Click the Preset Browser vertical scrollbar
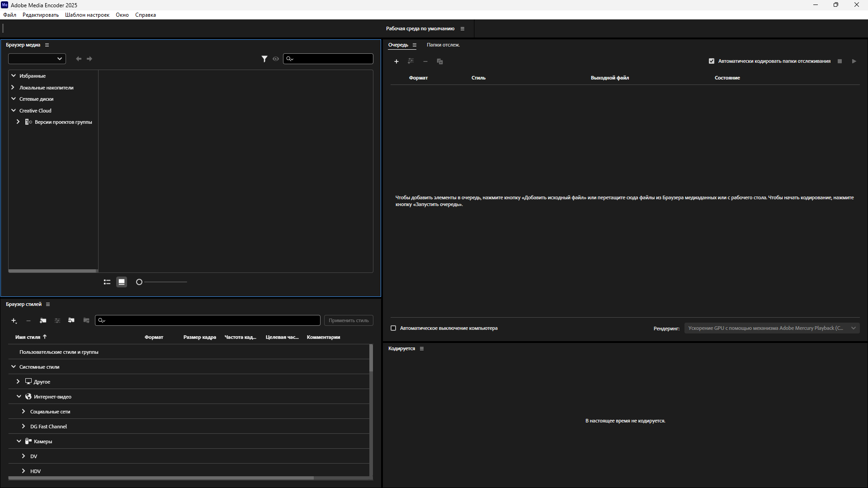868x488 pixels. 371,358
